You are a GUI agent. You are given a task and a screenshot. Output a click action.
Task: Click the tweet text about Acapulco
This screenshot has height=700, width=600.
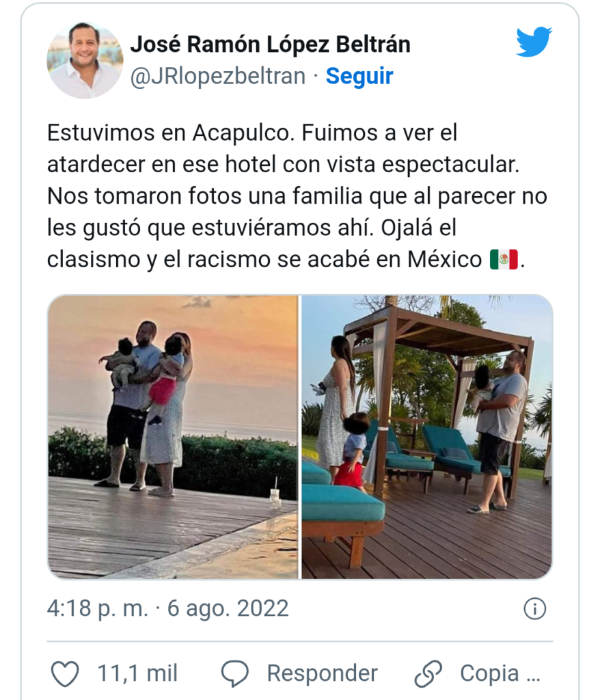pyautogui.click(x=297, y=196)
